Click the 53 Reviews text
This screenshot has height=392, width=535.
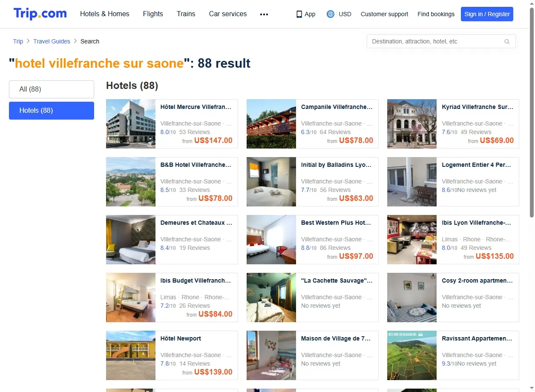(195, 132)
